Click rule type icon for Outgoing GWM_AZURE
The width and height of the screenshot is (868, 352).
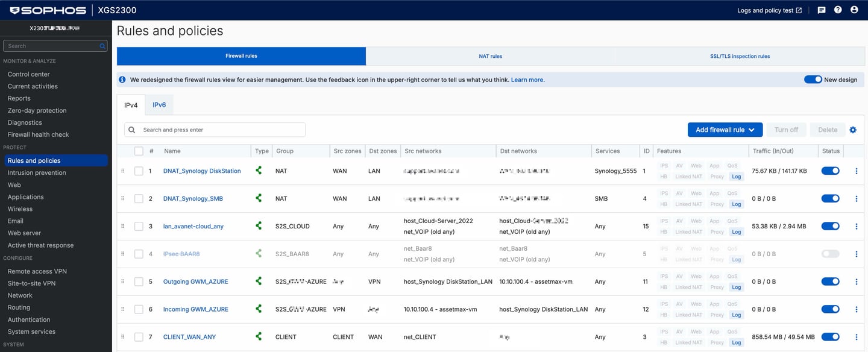pyautogui.click(x=259, y=281)
